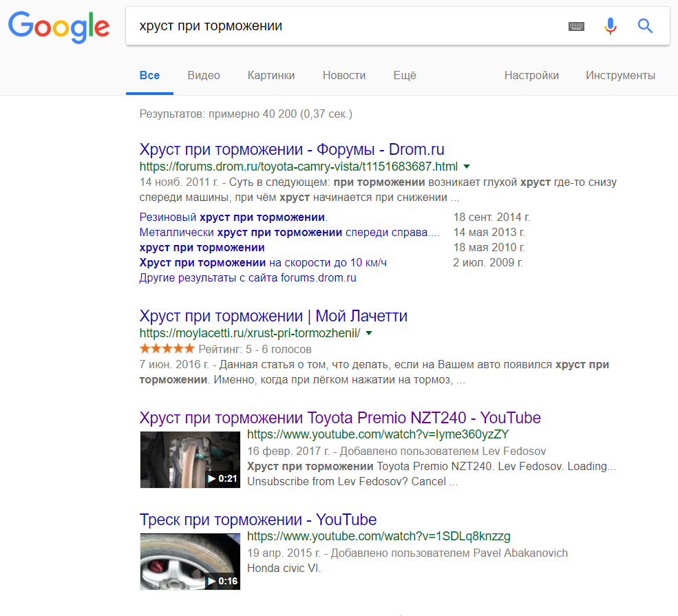The image size is (678, 616).
Task: Open the 'Мой Лачетти' result title
Action: [x=273, y=316]
